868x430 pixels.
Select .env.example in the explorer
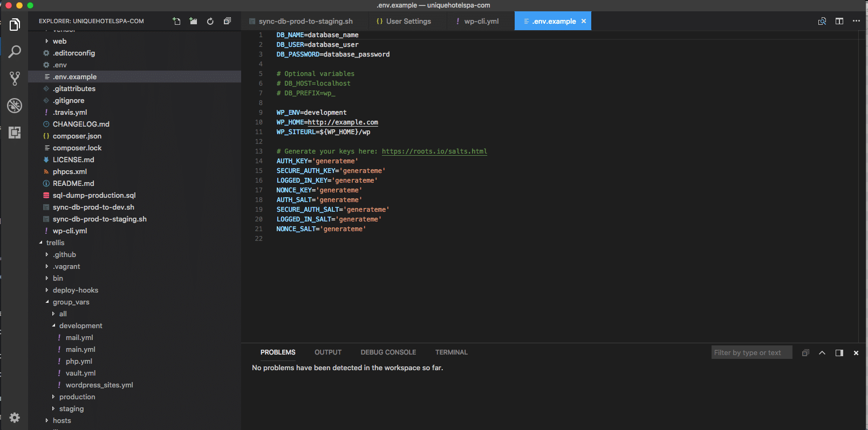[135, 77]
